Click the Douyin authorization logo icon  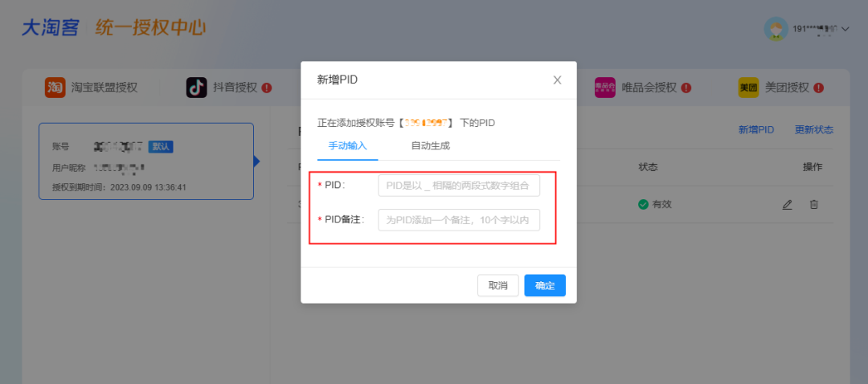pos(197,88)
